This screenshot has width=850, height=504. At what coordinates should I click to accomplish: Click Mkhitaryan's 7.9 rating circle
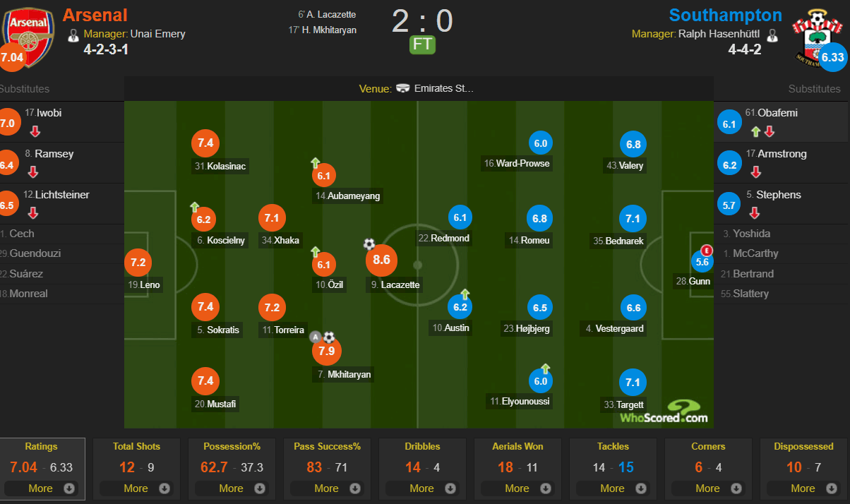coord(327,352)
